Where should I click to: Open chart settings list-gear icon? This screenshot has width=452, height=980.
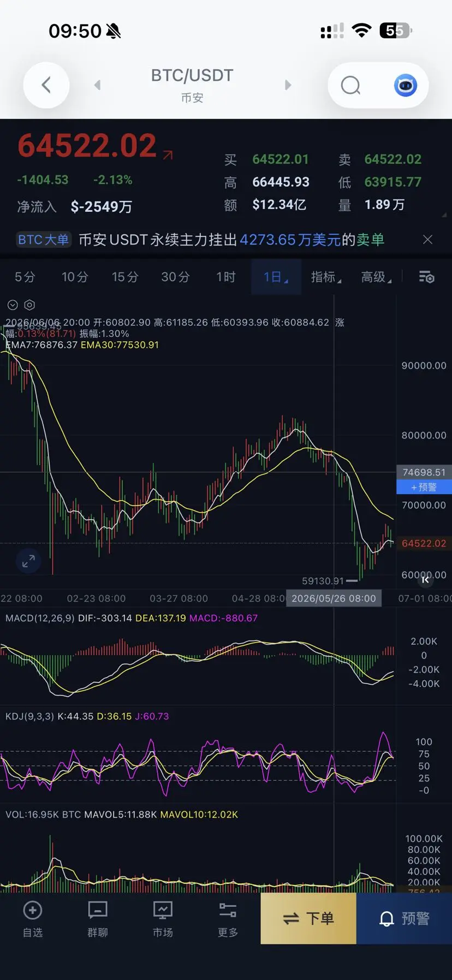click(x=426, y=277)
